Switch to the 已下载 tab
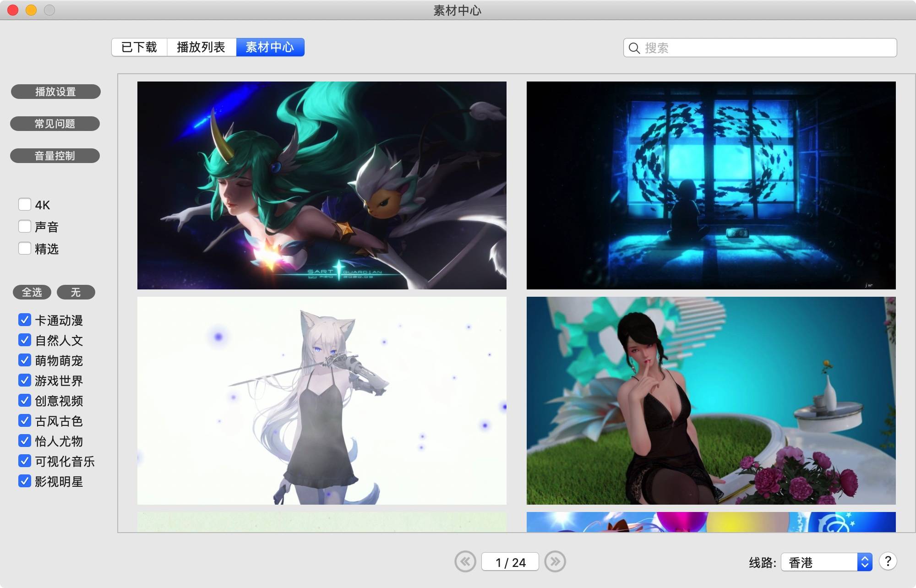Image resolution: width=916 pixels, height=588 pixels. tap(139, 47)
